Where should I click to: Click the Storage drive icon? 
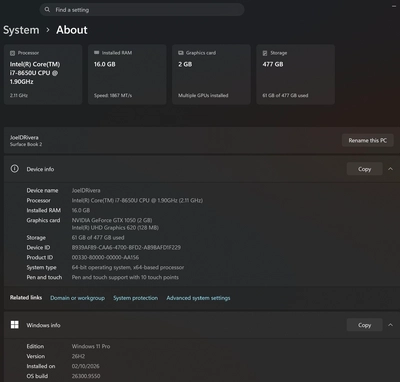click(x=265, y=53)
